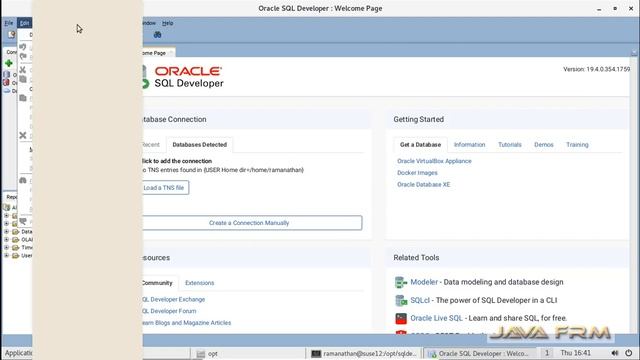Switch to the Extensions tab

[200, 283]
